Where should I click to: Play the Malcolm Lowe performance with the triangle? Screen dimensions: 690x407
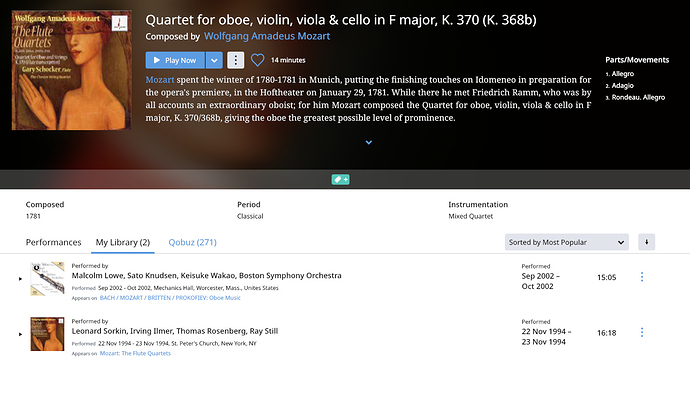click(20, 279)
